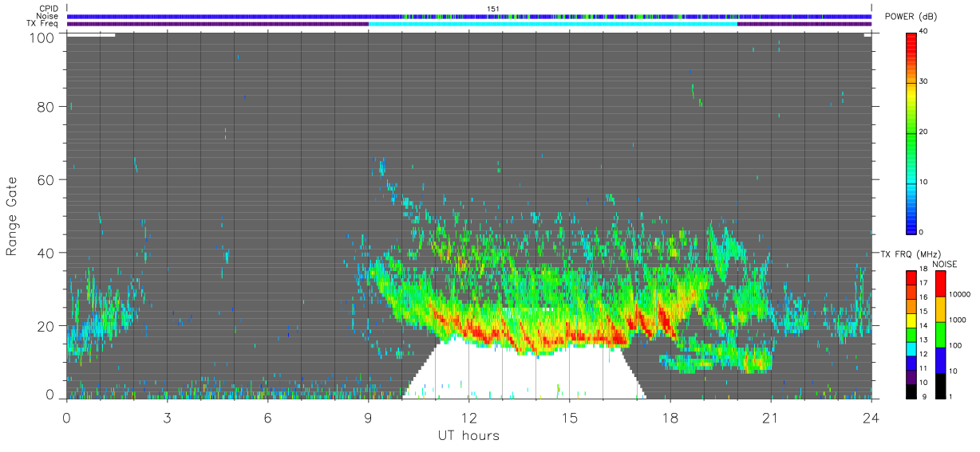Click the 30 label on power color bar
This screenshot has width=980, height=452.
click(x=925, y=82)
